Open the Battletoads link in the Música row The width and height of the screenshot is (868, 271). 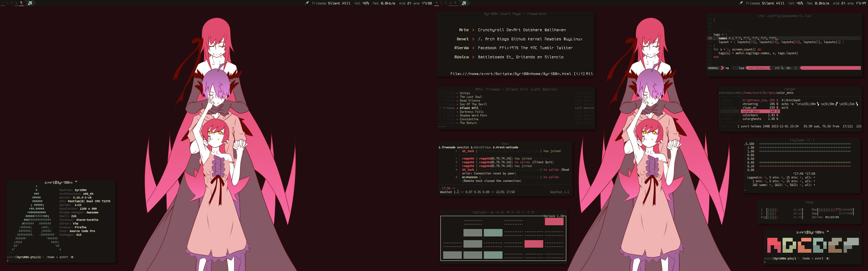click(491, 57)
